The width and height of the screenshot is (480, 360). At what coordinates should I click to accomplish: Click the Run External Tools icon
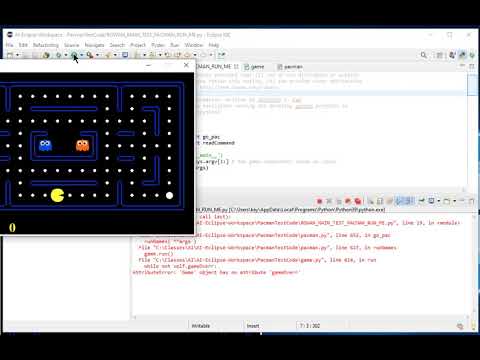(x=90, y=55)
